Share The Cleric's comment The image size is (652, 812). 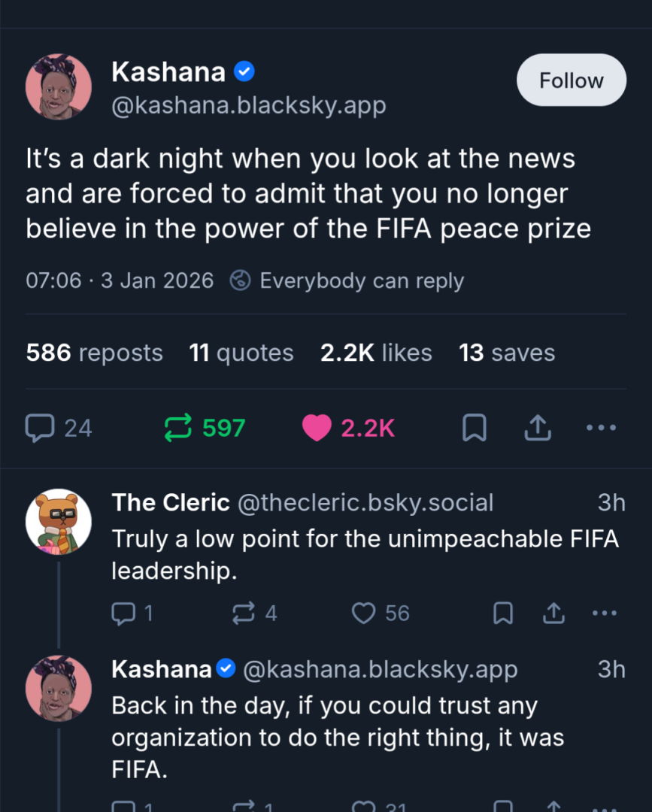click(553, 614)
